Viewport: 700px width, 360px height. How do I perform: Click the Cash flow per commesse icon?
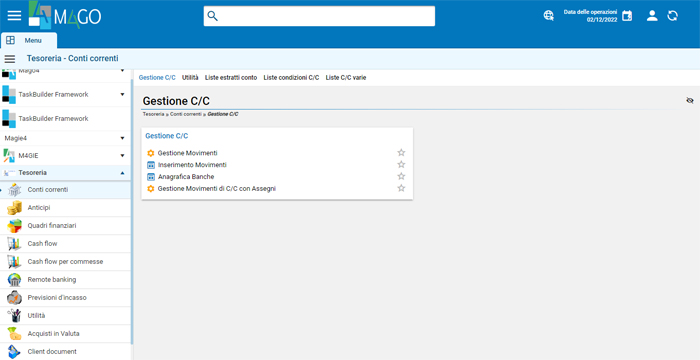click(x=14, y=262)
